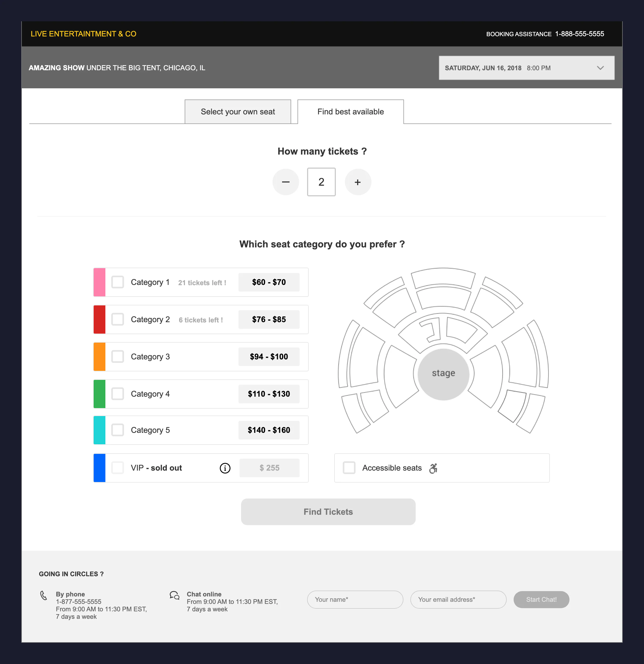Click the 6 tickets left! notice
Image resolution: width=644 pixels, height=664 pixels.
point(201,320)
